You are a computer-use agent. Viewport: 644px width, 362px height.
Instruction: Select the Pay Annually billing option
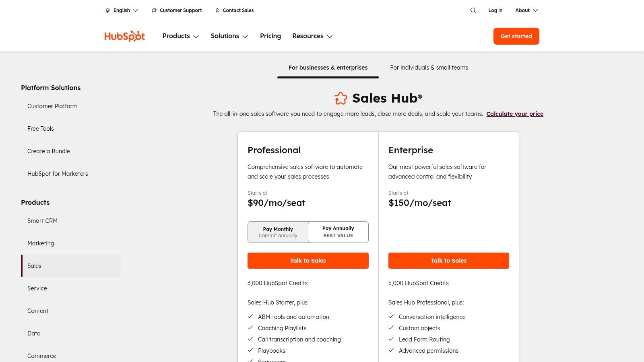pos(338,232)
